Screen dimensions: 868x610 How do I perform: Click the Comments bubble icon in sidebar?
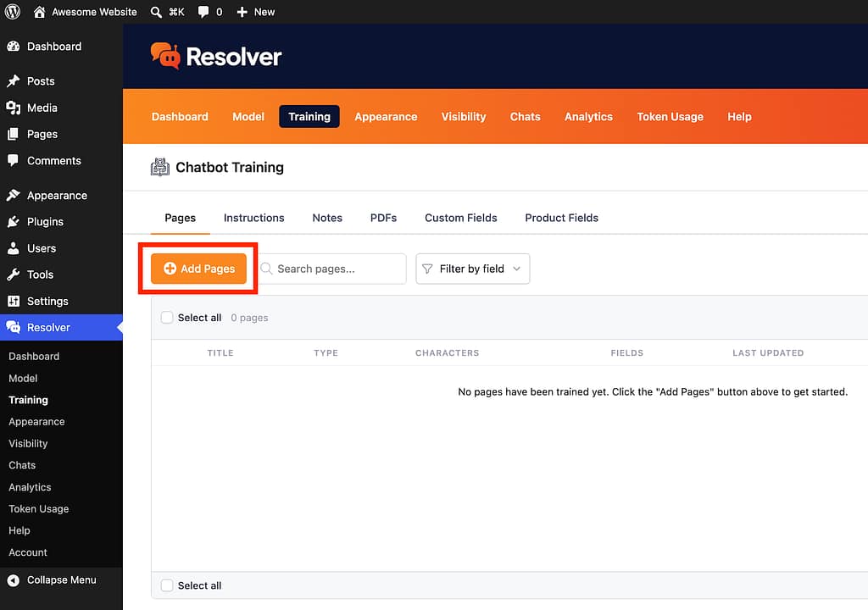coord(14,160)
